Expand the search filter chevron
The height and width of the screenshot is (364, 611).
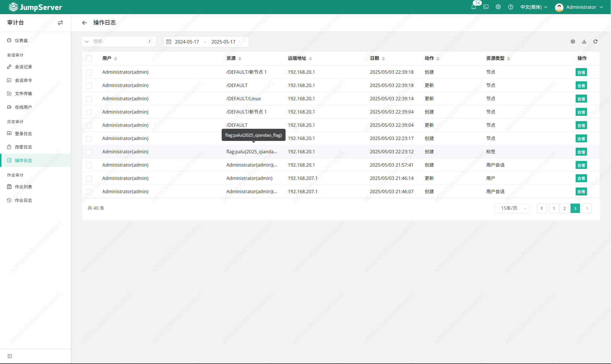coord(87,42)
